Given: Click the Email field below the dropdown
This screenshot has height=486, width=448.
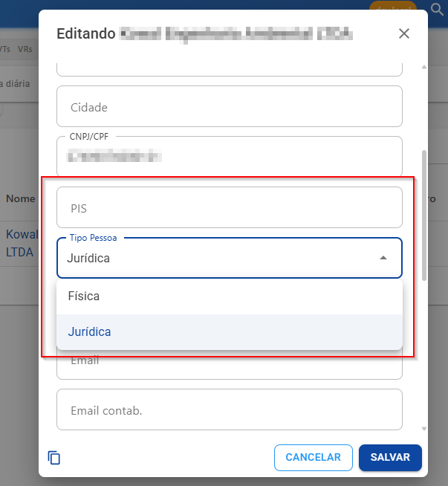Looking at the screenshot, I should [230, 367].
